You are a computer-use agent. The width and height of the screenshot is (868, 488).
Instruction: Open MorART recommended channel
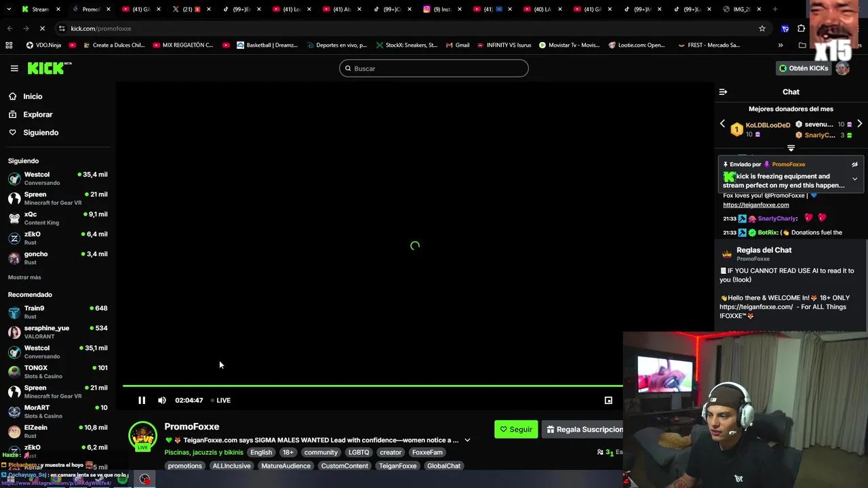tap(58, 411)
